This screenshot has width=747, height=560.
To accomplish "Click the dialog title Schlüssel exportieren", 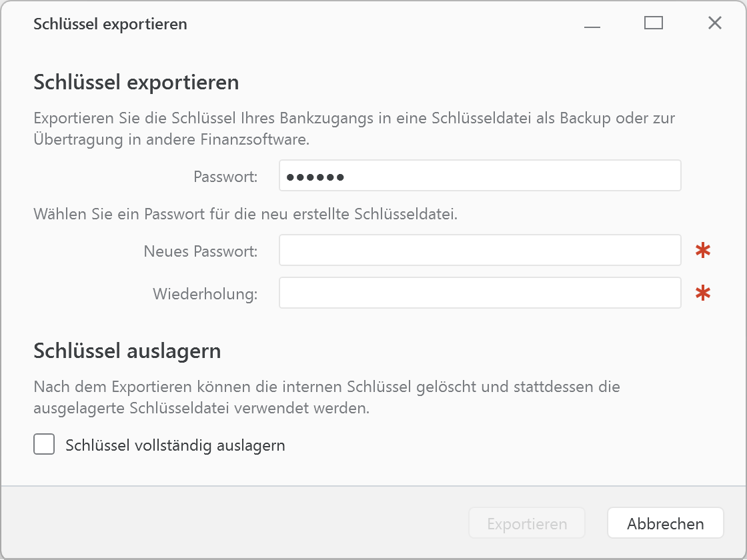I will 110,24.
